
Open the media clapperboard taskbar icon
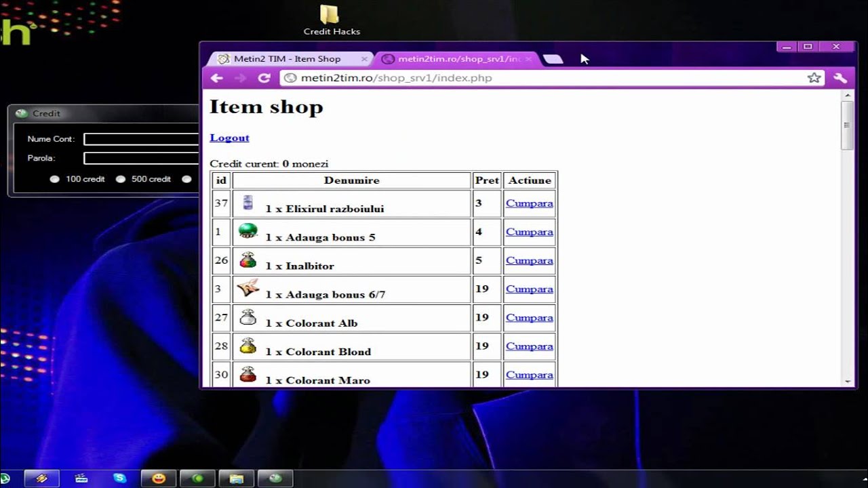pos(81,479)
